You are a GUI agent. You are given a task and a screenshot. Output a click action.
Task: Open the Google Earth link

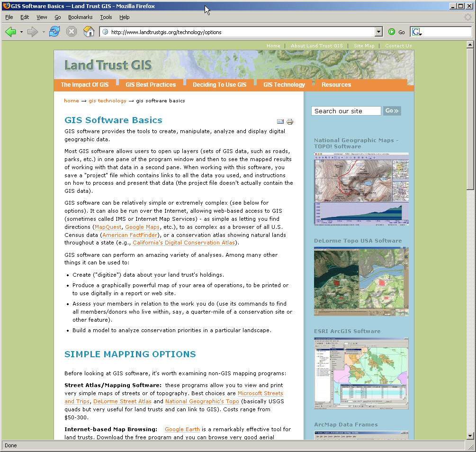point(182,430)
